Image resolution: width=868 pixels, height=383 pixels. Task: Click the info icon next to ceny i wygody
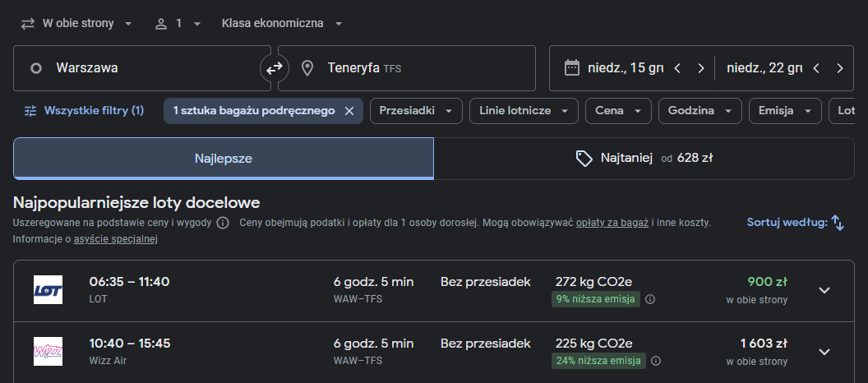(x=223, y=223)
